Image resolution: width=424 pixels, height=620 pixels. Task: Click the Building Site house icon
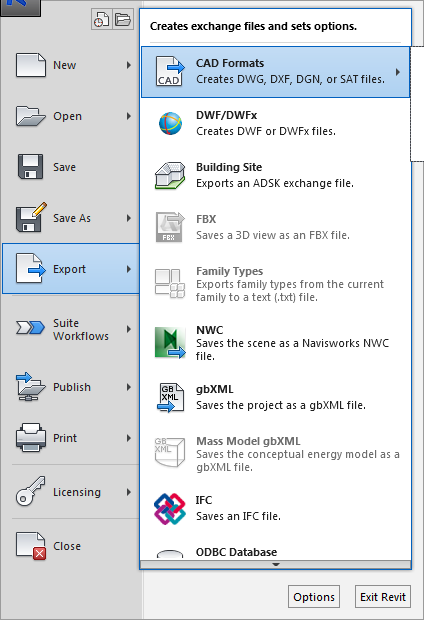(x=170, y=175)
